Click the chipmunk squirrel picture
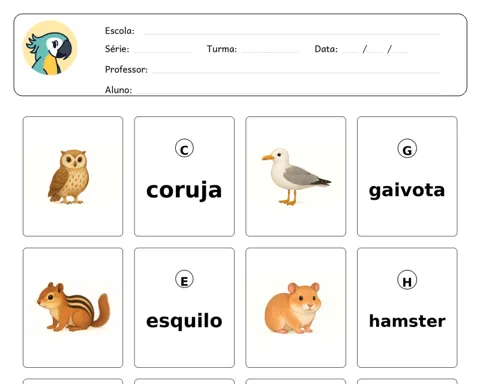 coord(73,307)
